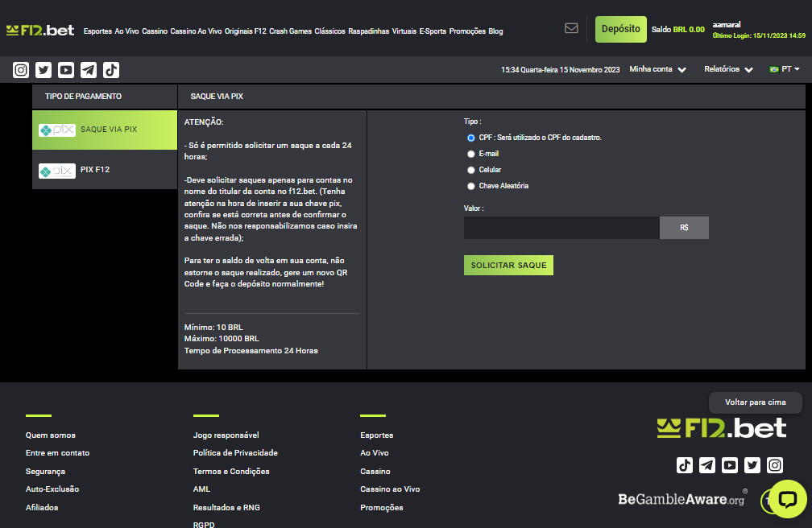Open the YouTube icon in top bar
Image resolution: width=812 pixels, height=528 pixels.
66,70
